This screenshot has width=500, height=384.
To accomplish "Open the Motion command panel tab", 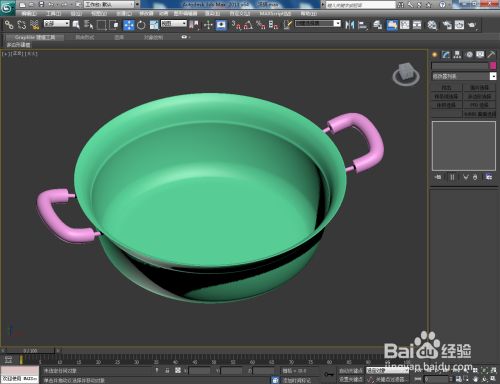I will [469, 55].
